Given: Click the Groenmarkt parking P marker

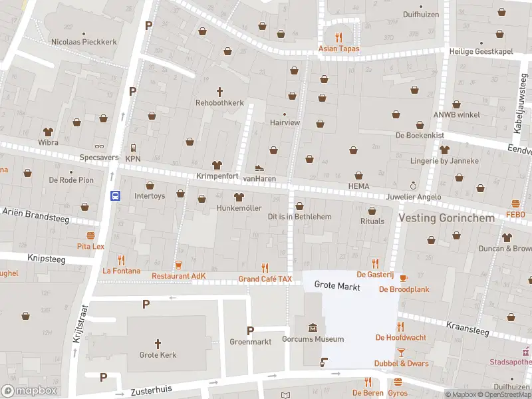Looking at the screenshot, I should tap(250, 331).
